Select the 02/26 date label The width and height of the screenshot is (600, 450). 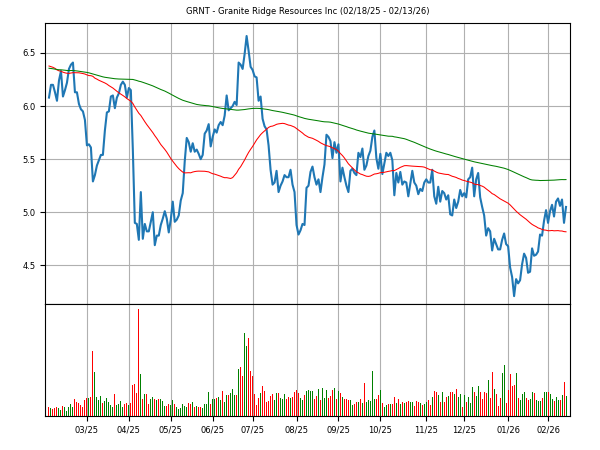coord(548,429)
